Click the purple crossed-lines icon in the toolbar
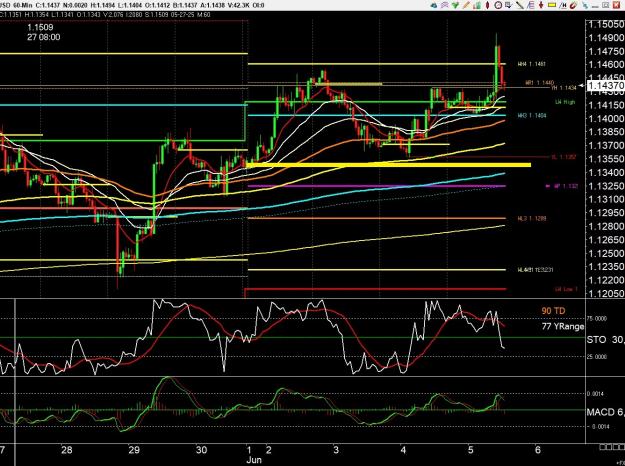The height and width of the screenshot is (466, 625). click(445, 5)
